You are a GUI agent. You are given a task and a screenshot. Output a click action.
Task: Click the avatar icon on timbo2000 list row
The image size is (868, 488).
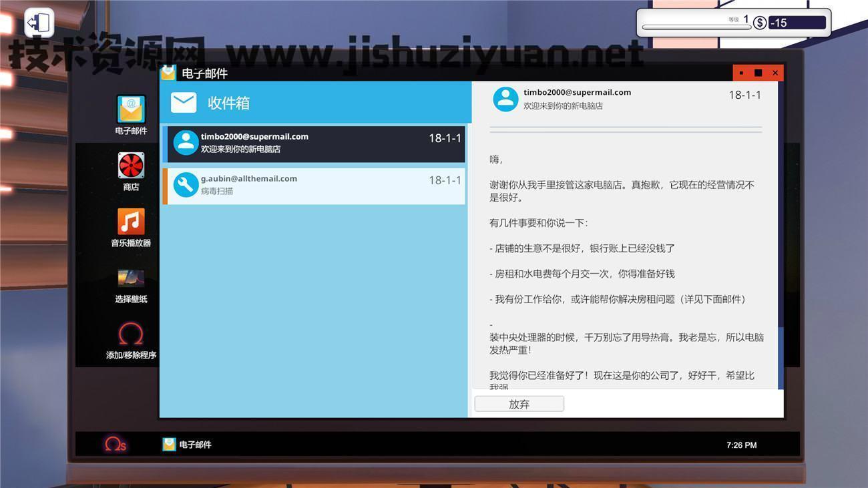tap(186, 143)
